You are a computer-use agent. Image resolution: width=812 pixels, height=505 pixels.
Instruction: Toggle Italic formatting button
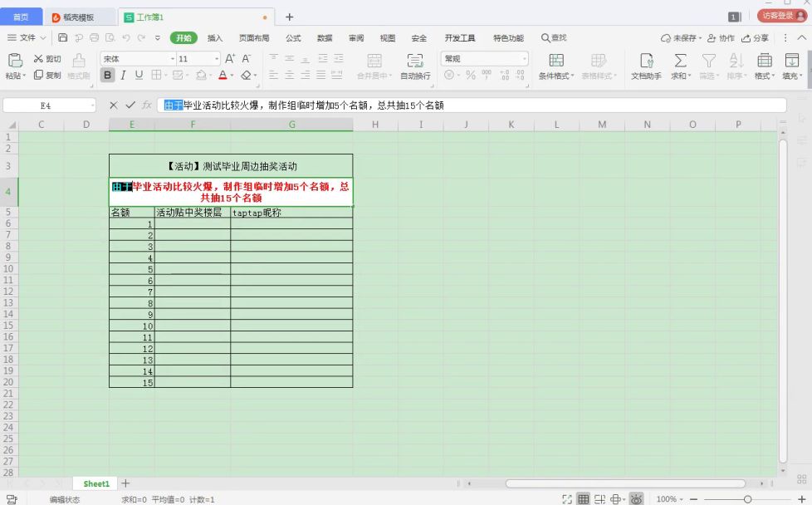123,76
